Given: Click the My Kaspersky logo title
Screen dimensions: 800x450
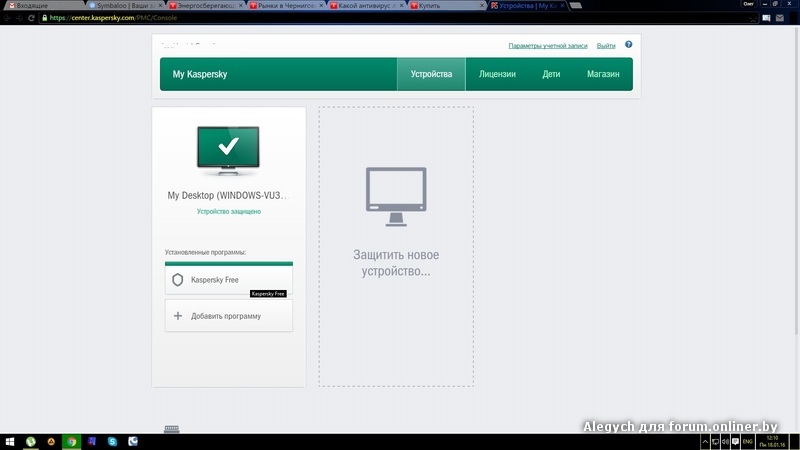Looking at the screenshot, I should pos(199,74).
